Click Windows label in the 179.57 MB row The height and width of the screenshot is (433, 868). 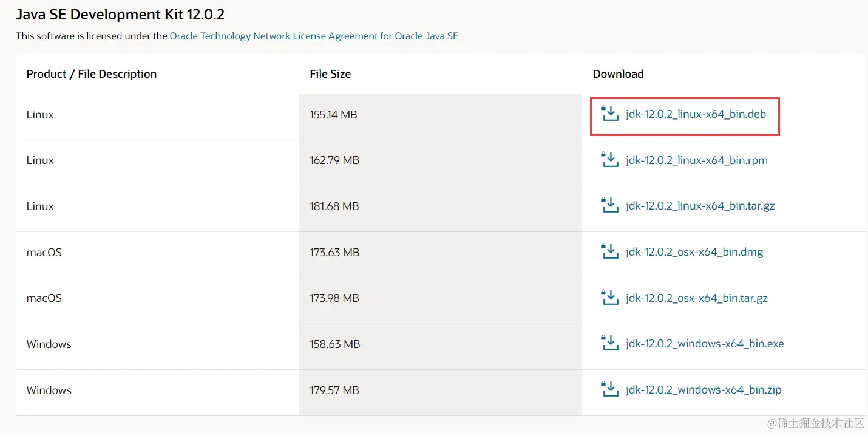click(x=49, y=390)
